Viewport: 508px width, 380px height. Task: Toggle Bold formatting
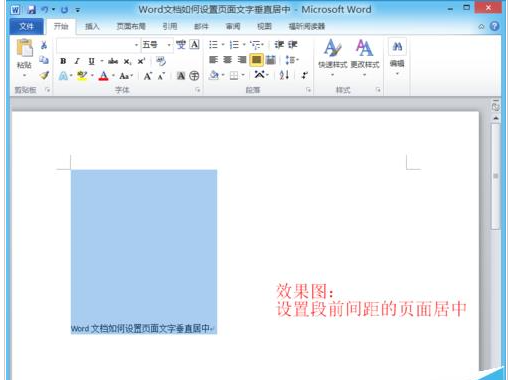pyautogui.click(x=63, y=61)
